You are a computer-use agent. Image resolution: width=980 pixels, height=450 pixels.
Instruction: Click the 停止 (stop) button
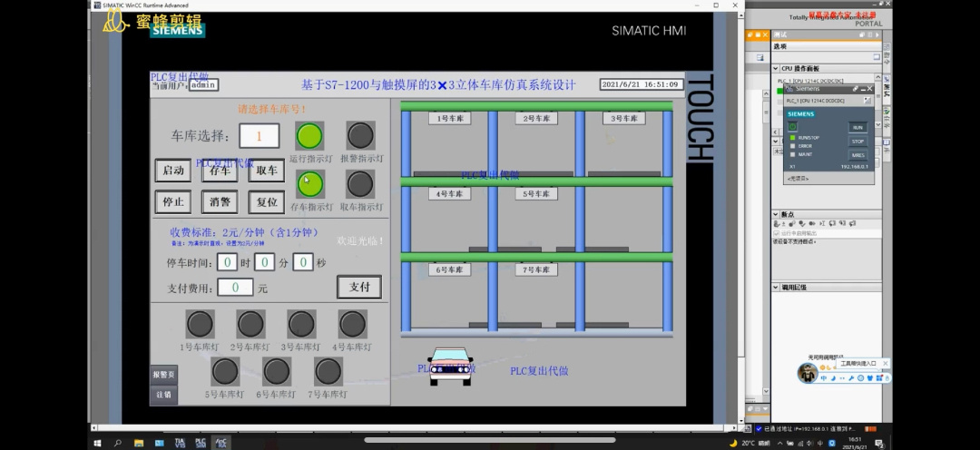[173, 202]
